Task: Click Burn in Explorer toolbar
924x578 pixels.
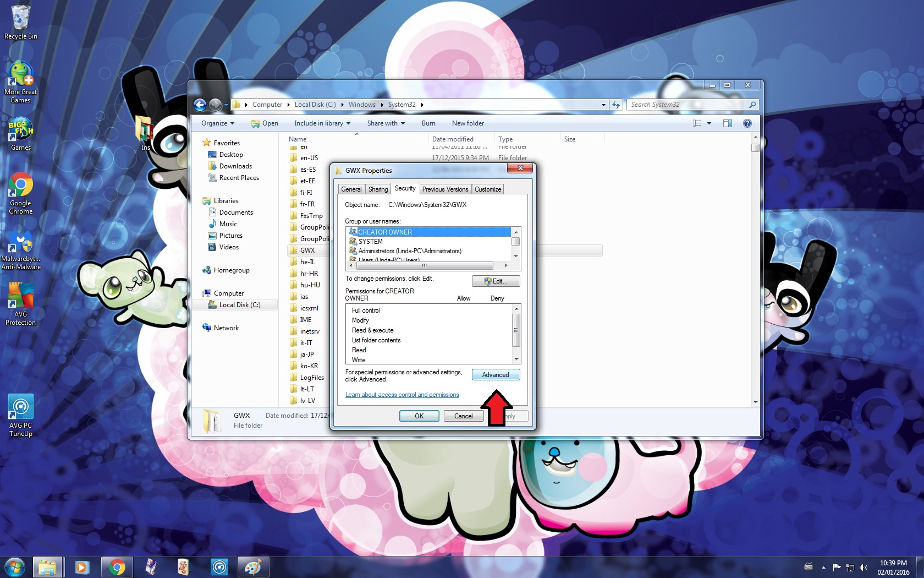Action: pos(428,123)
